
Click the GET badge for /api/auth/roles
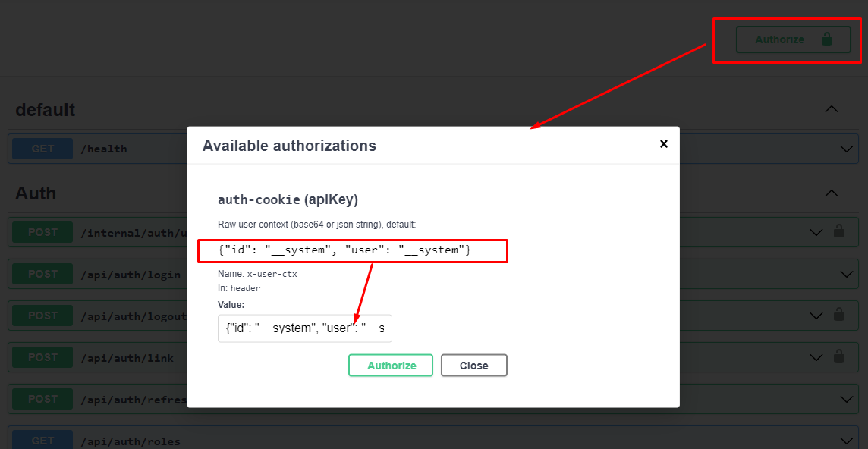[x=42, y=441]
